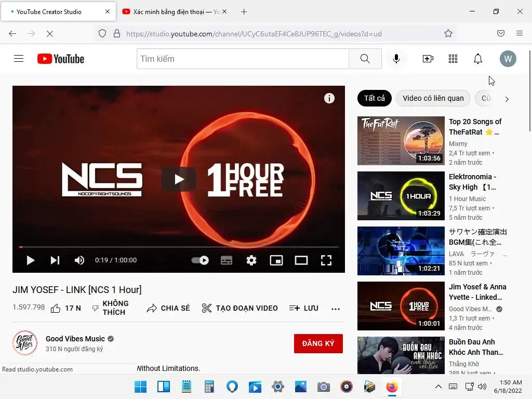The image size is (532, 399).
Task: Open player settings gear
Action: tap(251, 260)
